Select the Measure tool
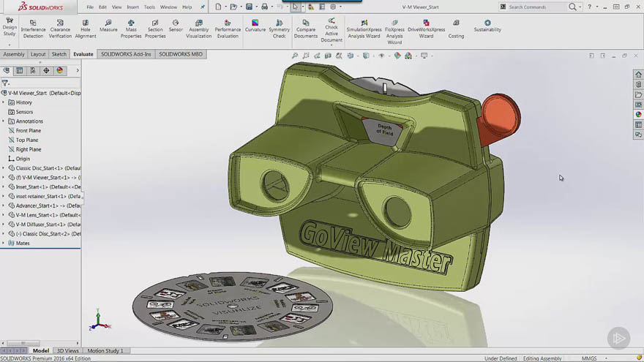Screen dimensions: 644x362 [108, 26]
